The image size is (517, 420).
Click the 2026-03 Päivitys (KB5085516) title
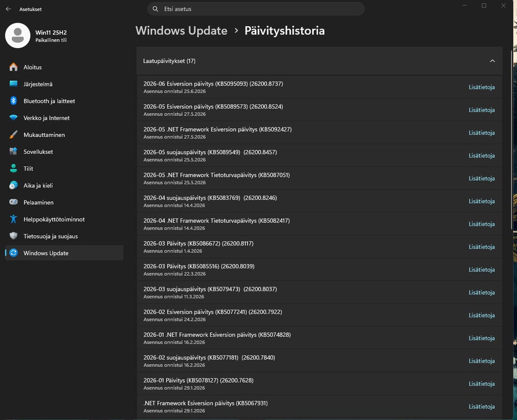(199, 266)
